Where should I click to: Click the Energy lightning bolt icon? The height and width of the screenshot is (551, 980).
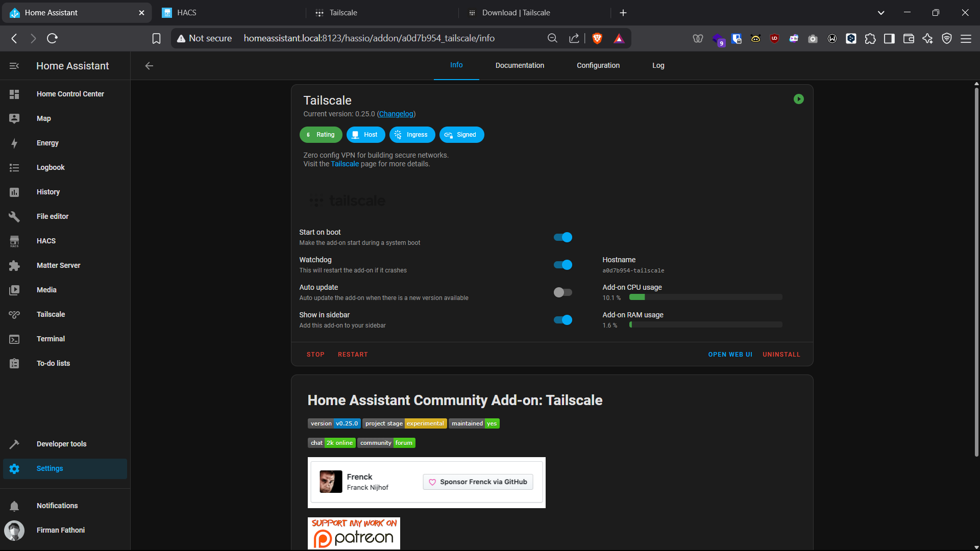click(x=14, y=143)
